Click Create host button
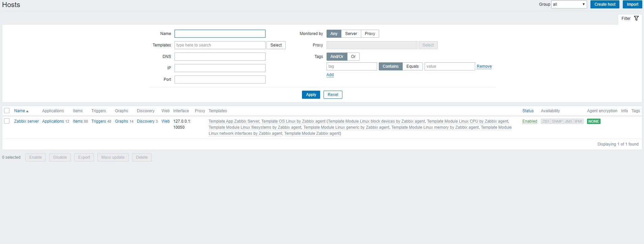Viewport: 644px width, 244px height. coord(605,4)
